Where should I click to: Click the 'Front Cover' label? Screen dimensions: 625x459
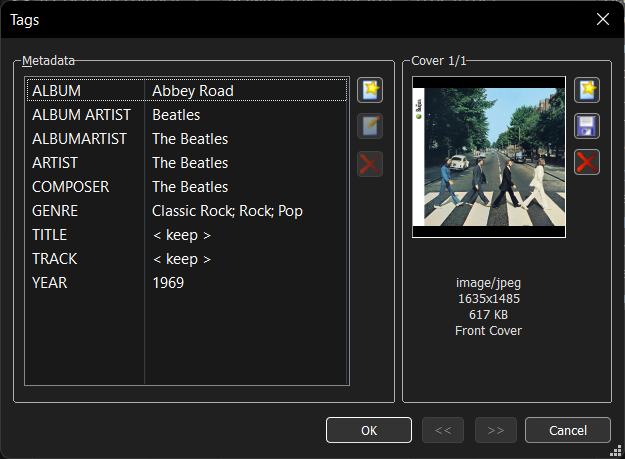pos(488,330)
